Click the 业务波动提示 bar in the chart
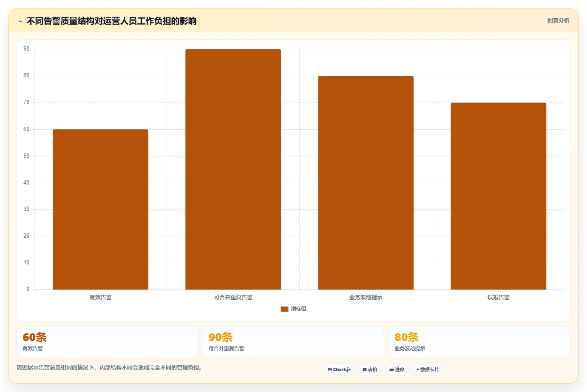Image resolution: width=587 pixels, height=392 pixels. [x=366, y=183]
